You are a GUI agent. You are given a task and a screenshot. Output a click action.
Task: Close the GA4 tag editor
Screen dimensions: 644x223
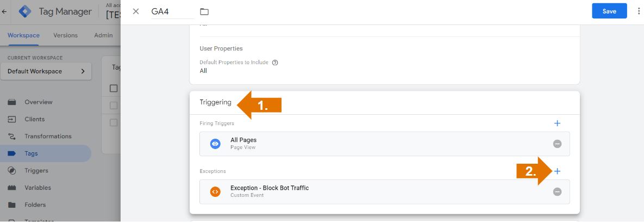pos(136,11)
